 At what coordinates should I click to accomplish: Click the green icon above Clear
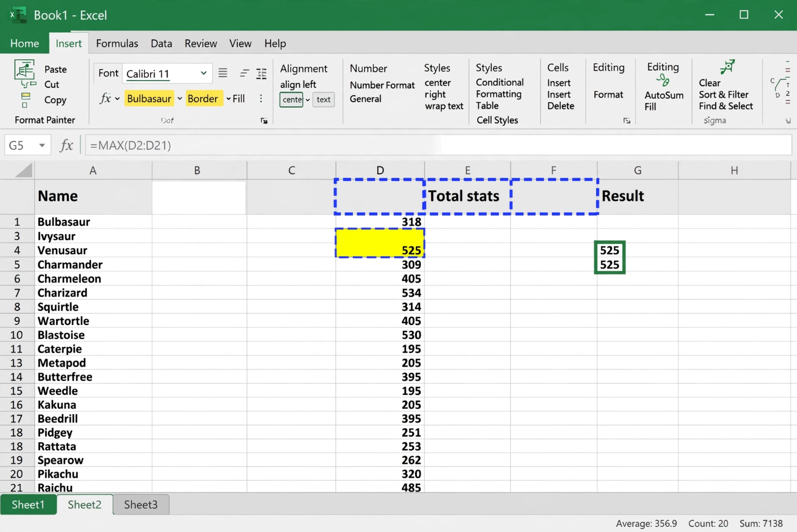click(x=727, y=67)
